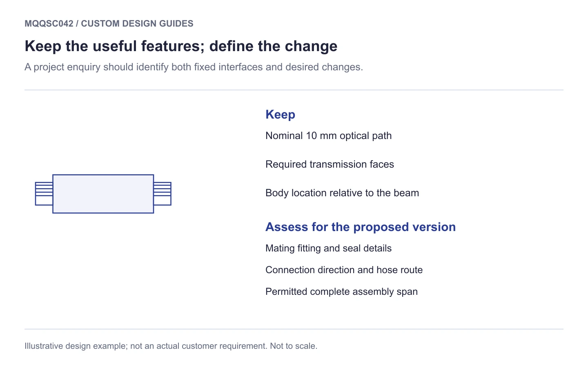Select Assess for the proposed version heading

[x=361, y=227]
